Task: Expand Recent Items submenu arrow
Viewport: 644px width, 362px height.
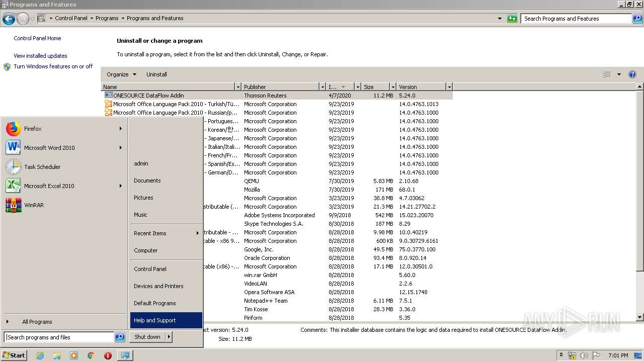Action: (x=198, y=233)
